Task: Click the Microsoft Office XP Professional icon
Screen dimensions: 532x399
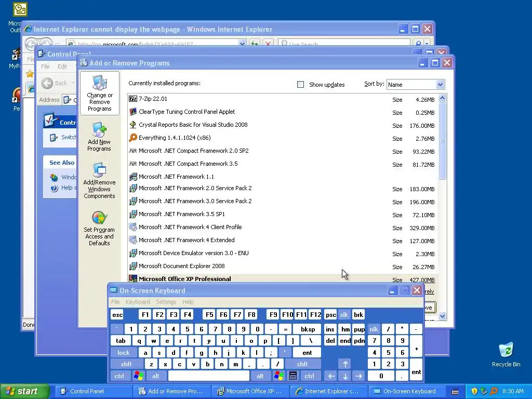Action: coord(132,279)
